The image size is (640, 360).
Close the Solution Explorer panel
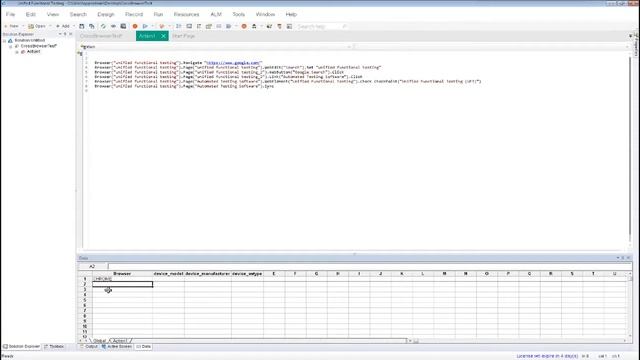pyautogui.click(x=71, y=34)
